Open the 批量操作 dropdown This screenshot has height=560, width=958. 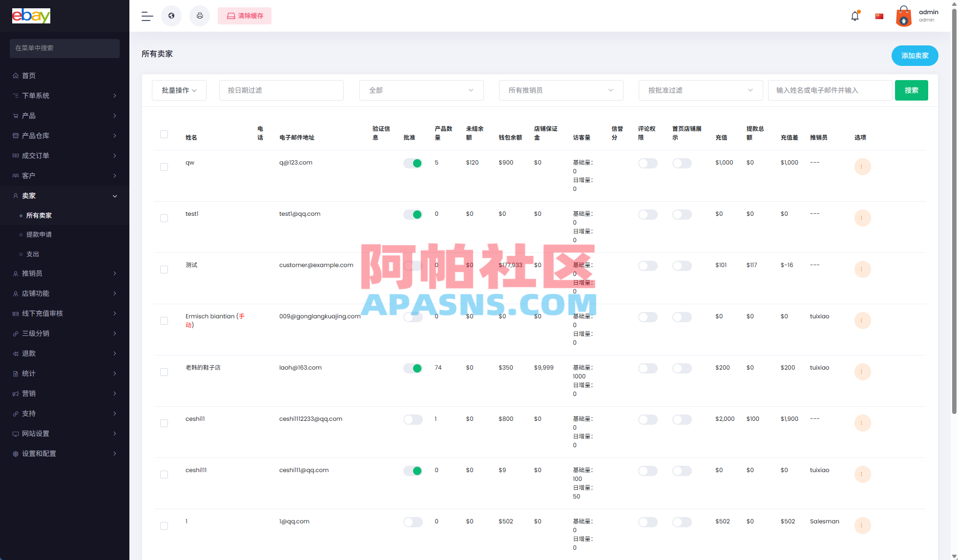point(179,90)
